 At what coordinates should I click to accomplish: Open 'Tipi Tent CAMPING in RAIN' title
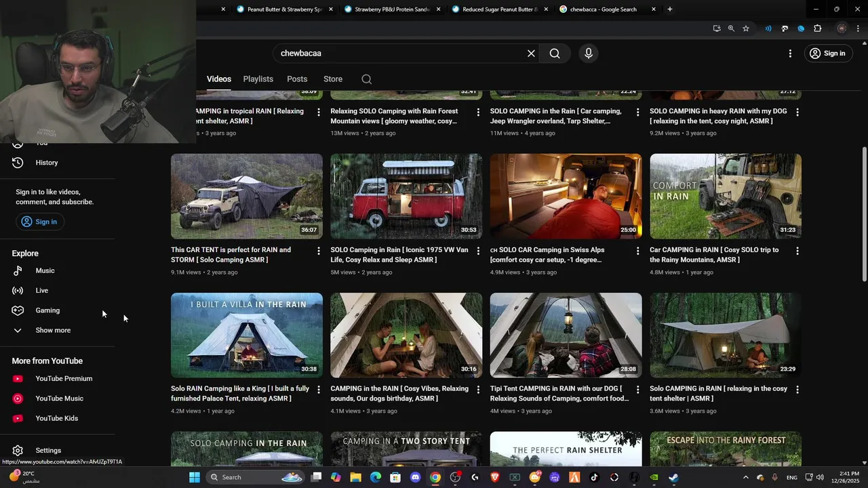(x=559, y=394)
